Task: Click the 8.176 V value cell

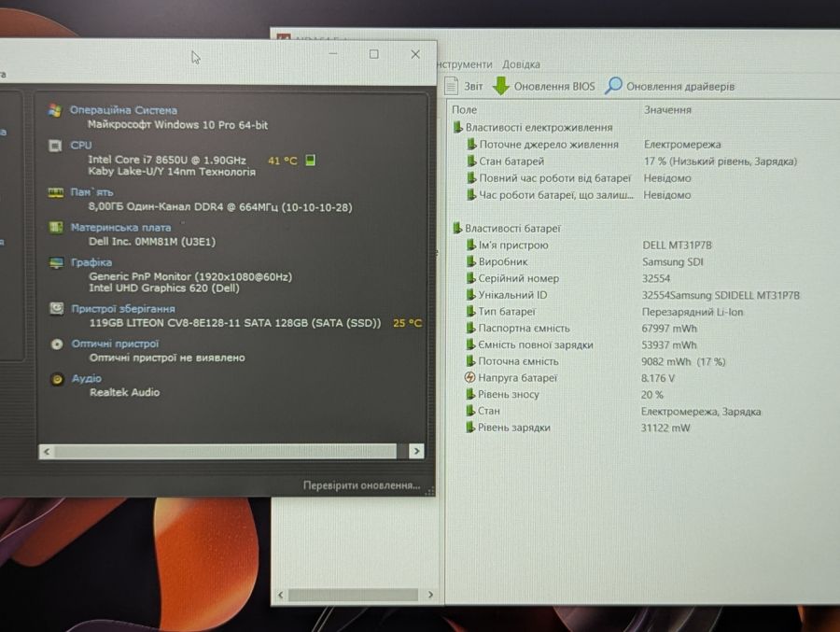Action: click(x=658, y=378)
